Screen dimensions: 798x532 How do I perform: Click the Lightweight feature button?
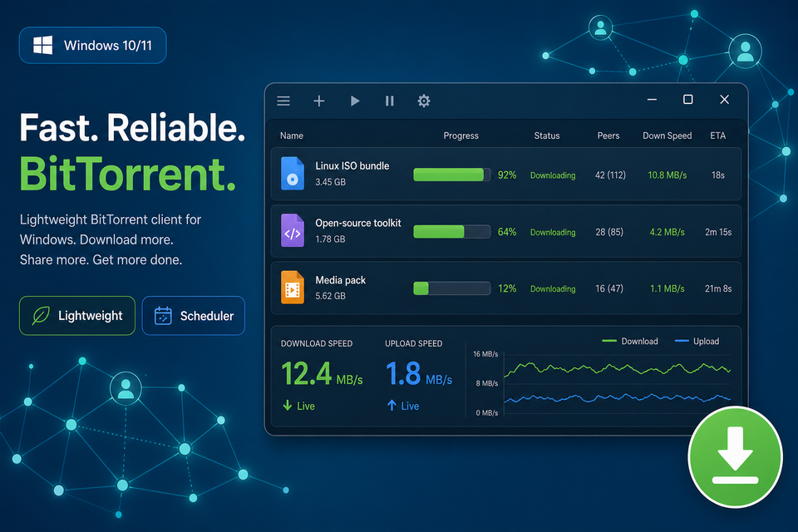77,316
